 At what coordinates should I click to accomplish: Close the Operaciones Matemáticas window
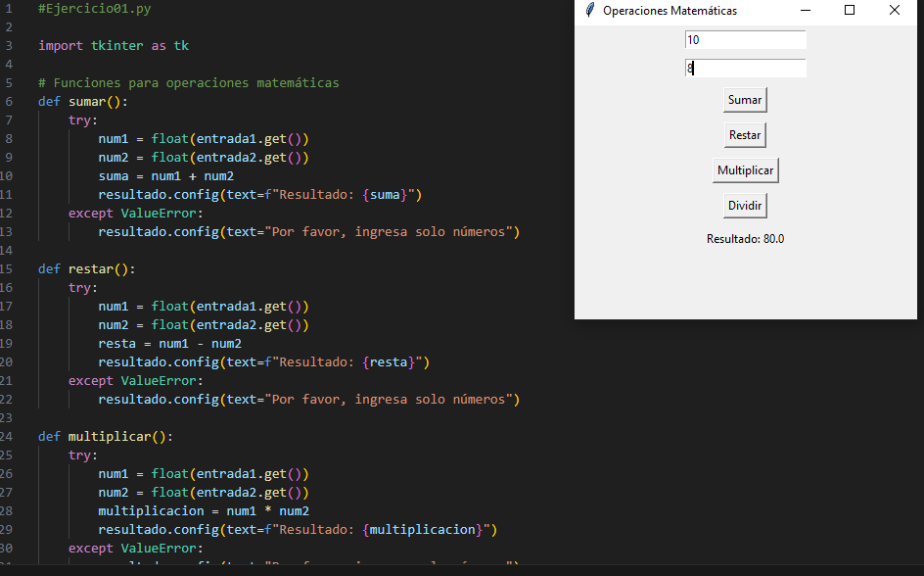click(x=894, y=11)
